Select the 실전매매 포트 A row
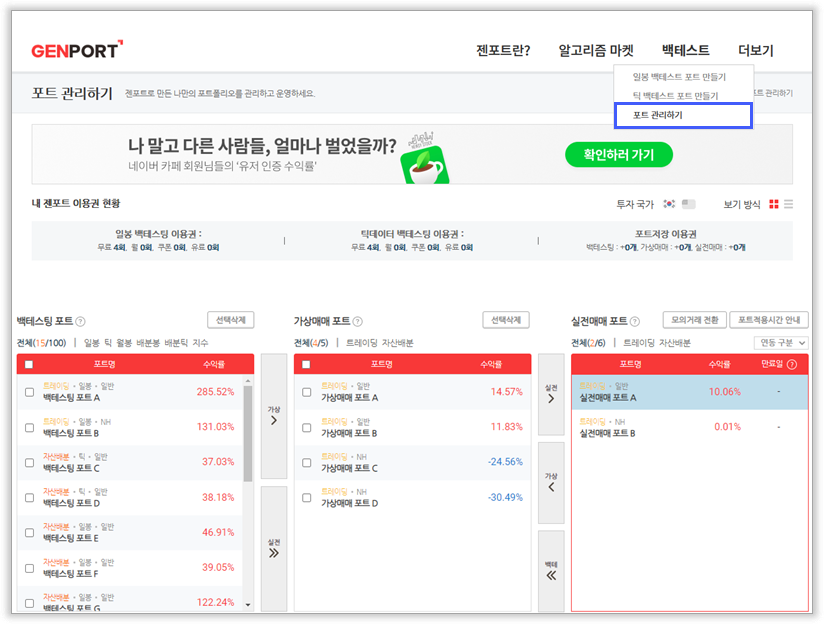Viewport: 824px width, 624px height. pyautogui.click(x=689, y=392)
